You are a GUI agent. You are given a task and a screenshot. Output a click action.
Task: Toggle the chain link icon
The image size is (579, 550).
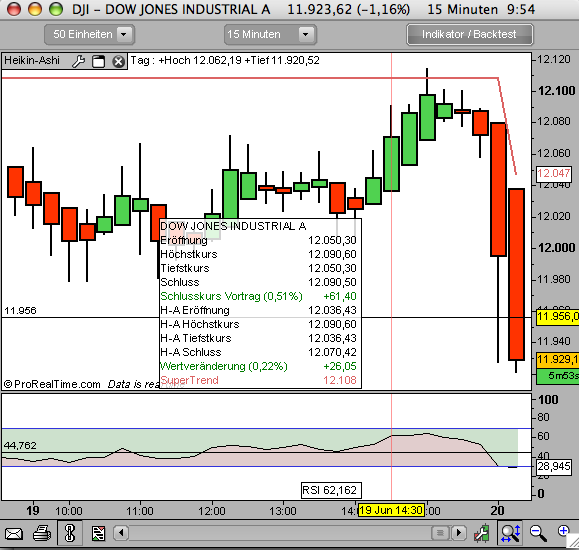(x=69, y=533)
